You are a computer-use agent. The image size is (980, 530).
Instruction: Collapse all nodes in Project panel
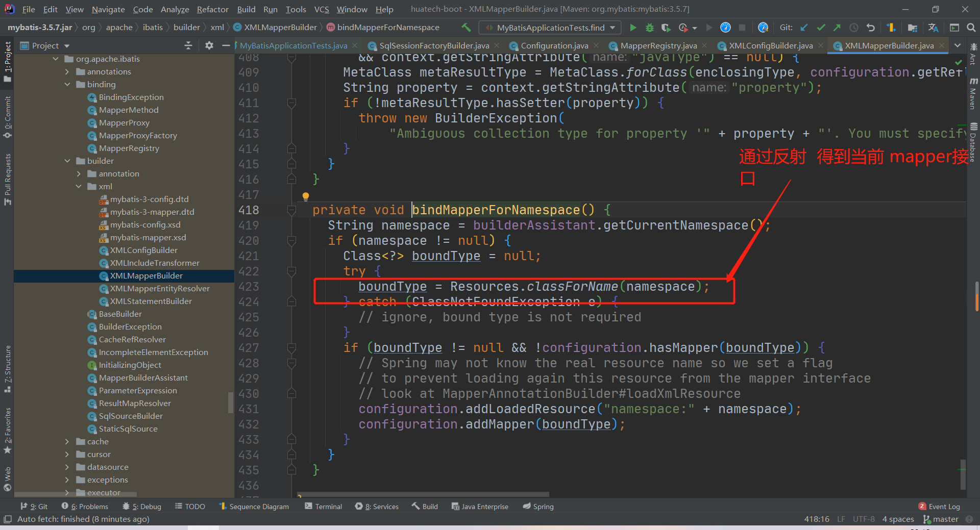coord(188,45)
